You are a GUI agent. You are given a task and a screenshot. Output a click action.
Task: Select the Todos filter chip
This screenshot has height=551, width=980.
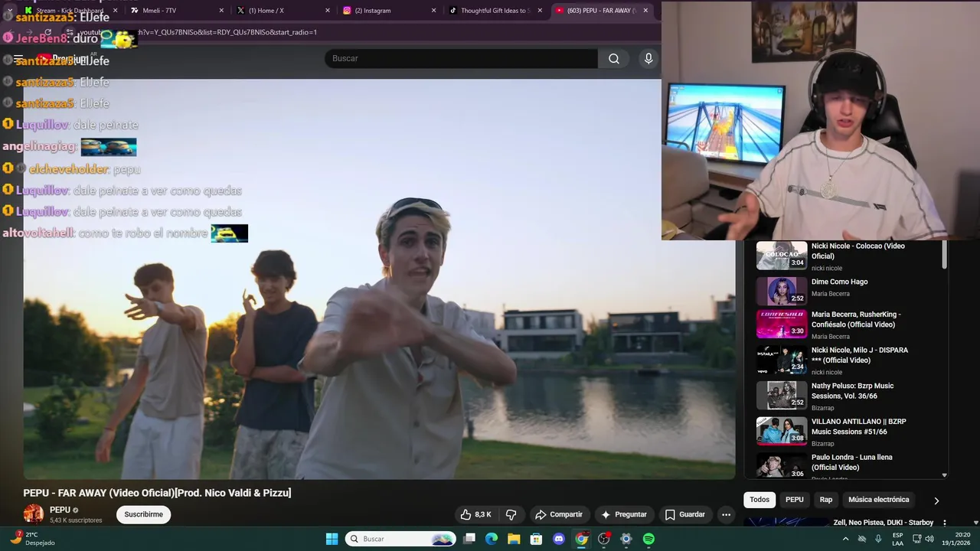pos(759,500)
